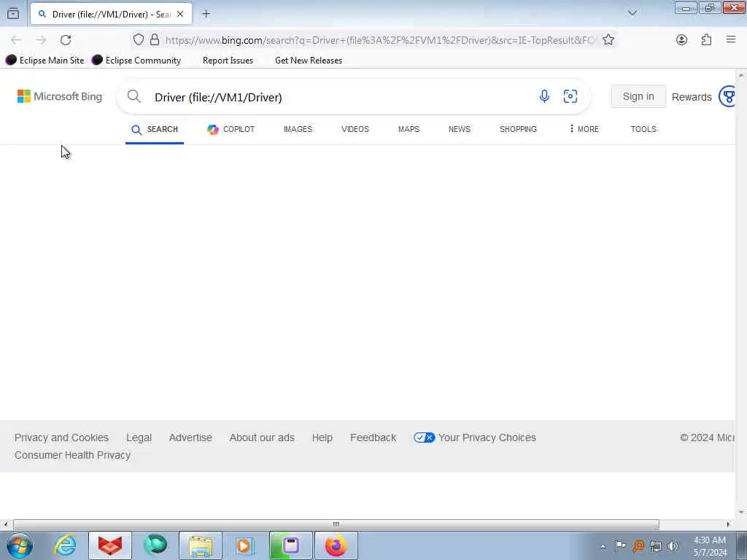
Task: Open Firefox recent browsing view icon
Action: 13,14
